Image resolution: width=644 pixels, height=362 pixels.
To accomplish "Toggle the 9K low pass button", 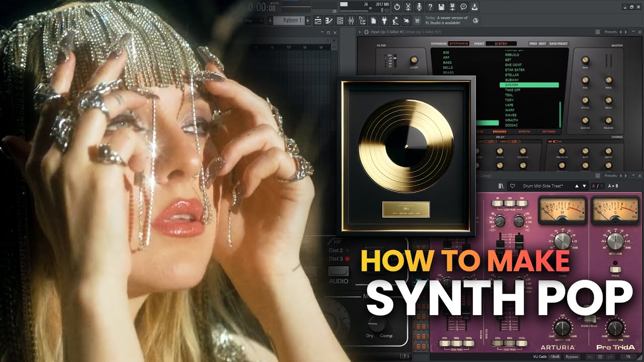I will tap(498, 203).
